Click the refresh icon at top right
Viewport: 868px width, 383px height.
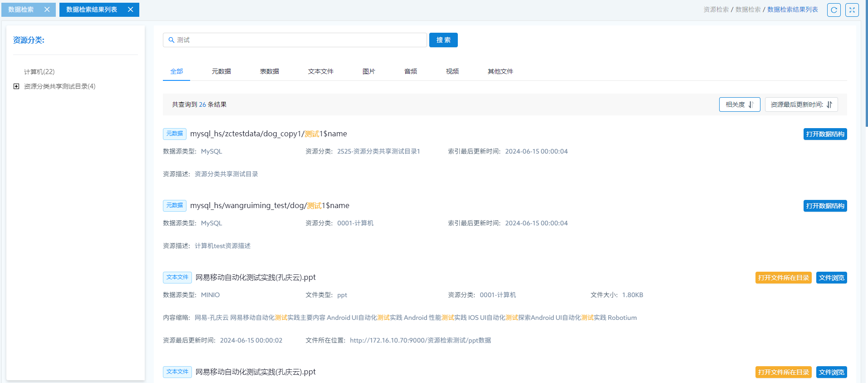[x=834, y=10]
